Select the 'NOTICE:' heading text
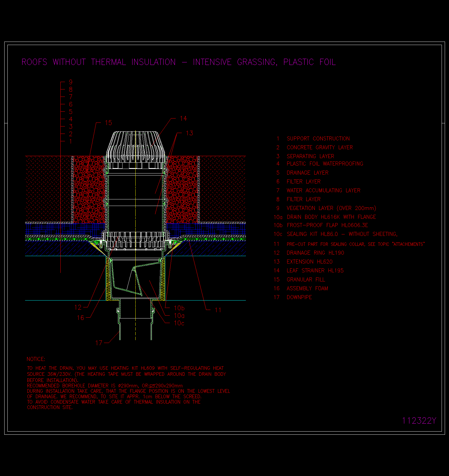 (x=36, y=359)
